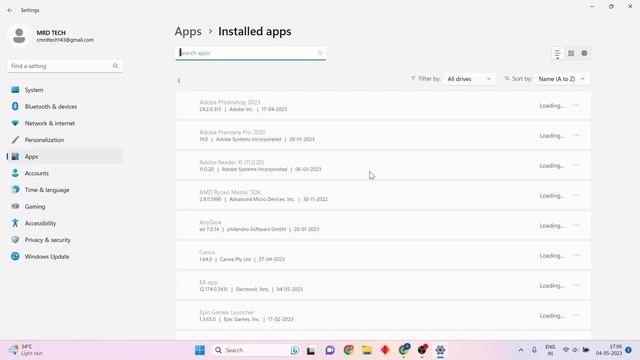Click the microphone icon in system tray
The height and width of the screenshot is (360, 640).
coord(534,350)
